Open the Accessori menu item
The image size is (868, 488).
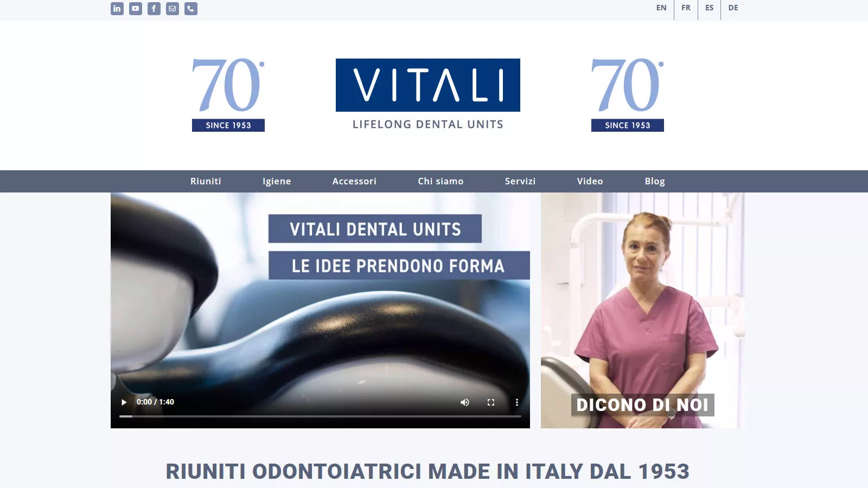click(354, 181)
